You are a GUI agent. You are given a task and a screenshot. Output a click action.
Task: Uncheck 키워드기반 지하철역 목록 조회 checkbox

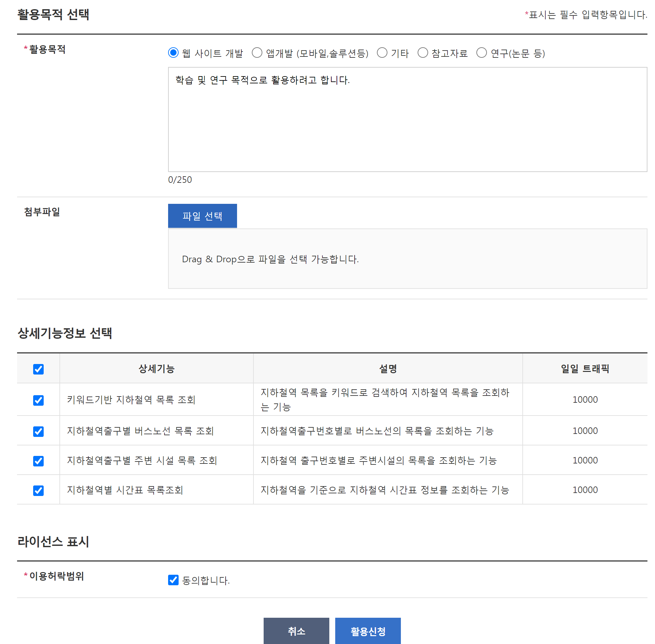[x=38, y=400]
